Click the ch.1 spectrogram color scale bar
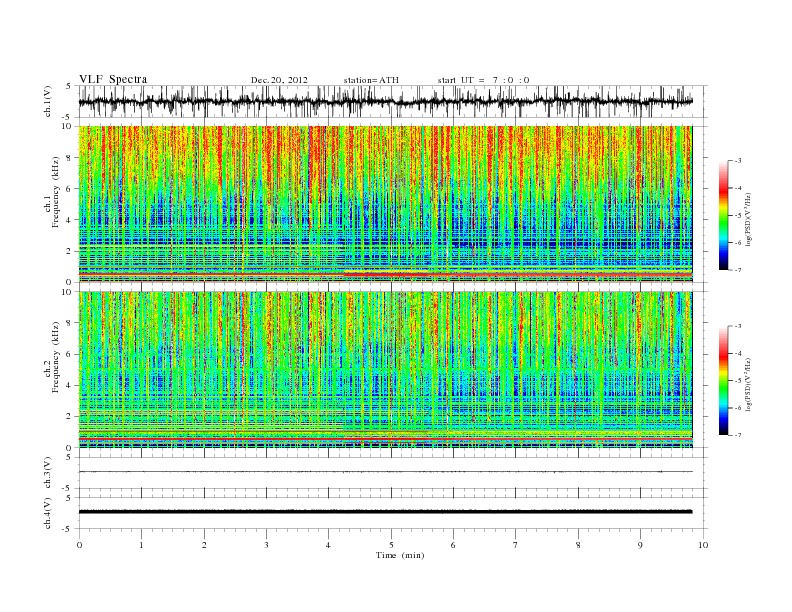Viewport: 792px width, 612px height. [x=723, y=216]
